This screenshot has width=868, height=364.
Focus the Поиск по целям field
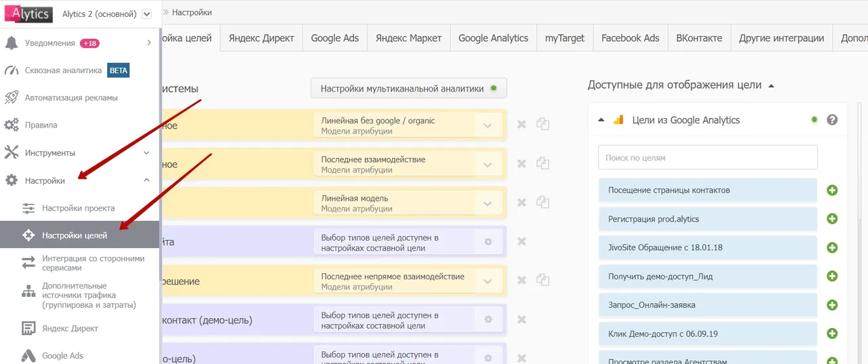[707, 157]
